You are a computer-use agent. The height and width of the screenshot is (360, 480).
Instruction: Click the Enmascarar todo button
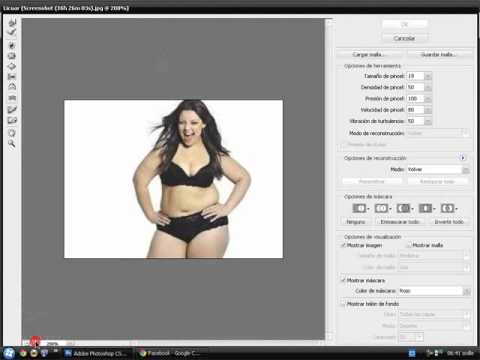coord(400,222)
